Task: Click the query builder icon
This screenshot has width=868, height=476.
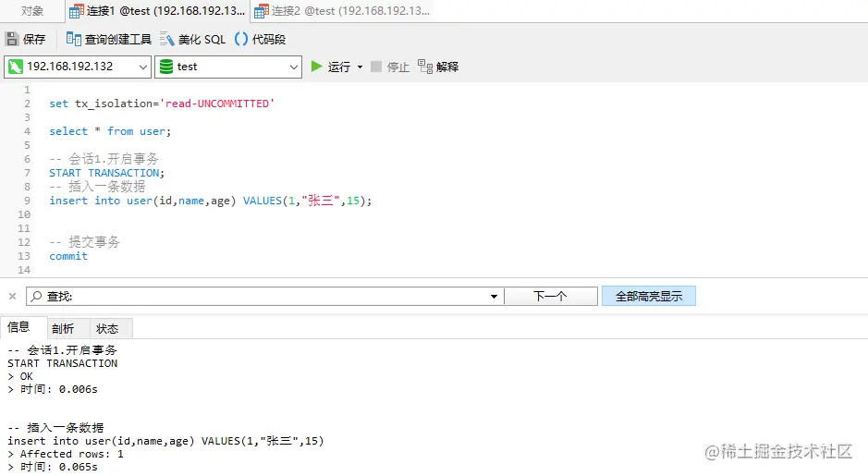Action: (x=74, y=39)
